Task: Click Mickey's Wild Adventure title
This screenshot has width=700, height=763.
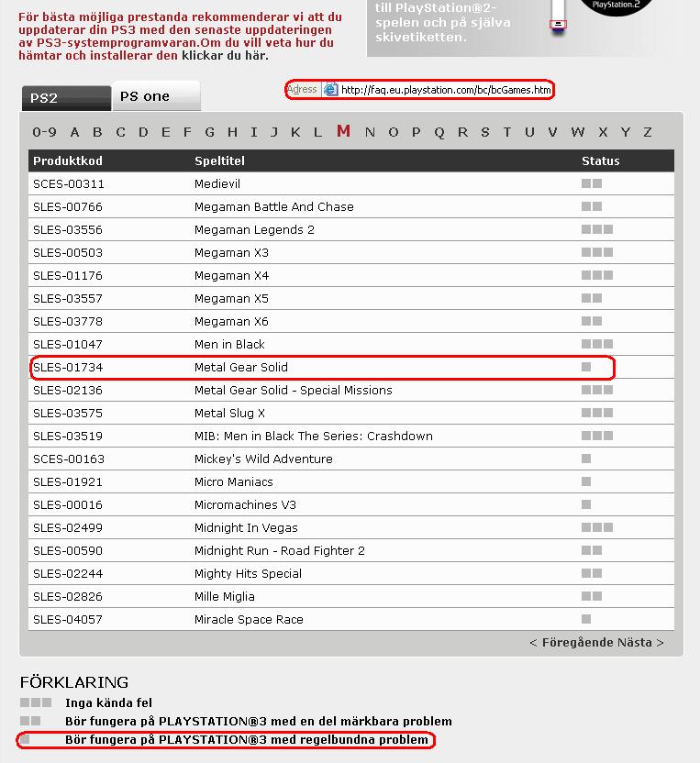Action: click(x=263, y=459)
